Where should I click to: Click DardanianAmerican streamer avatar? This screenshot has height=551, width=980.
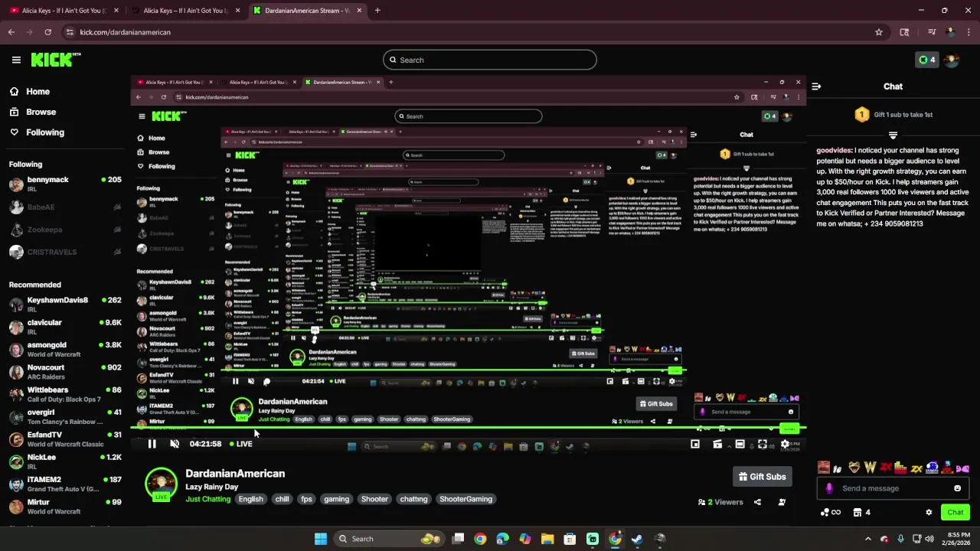pyautogui.click(x=161, y=484)
